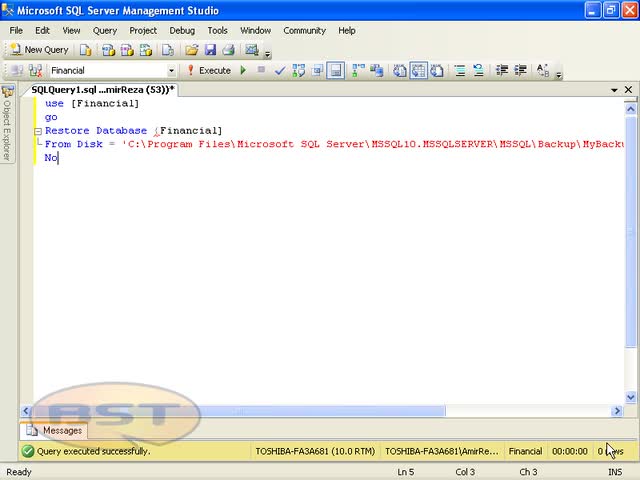Click the Decrease Indent icon
Image resolution: width=640 pixels, height=480 pixels.
coord(502,71)
